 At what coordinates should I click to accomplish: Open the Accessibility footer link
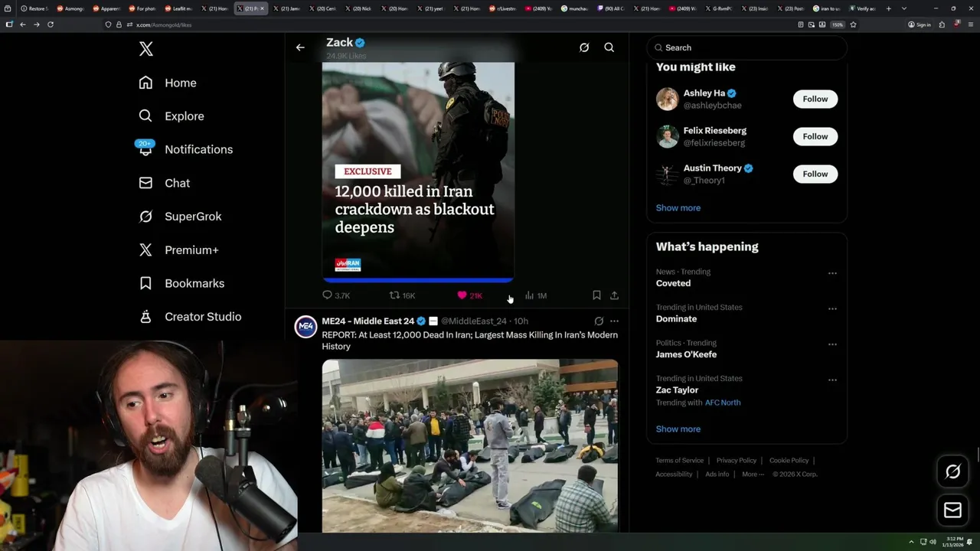click(x=674, y=474)
